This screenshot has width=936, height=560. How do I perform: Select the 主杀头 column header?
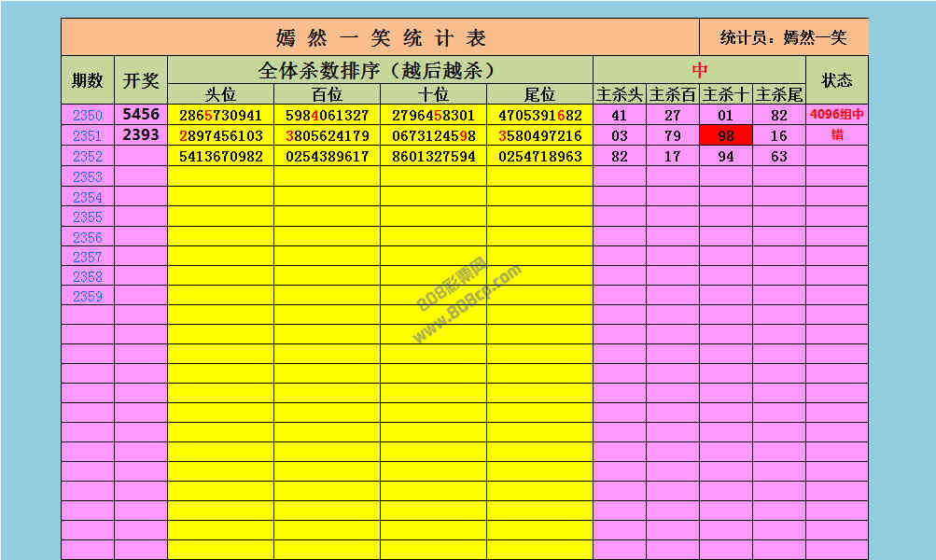[x=620, y=94]
